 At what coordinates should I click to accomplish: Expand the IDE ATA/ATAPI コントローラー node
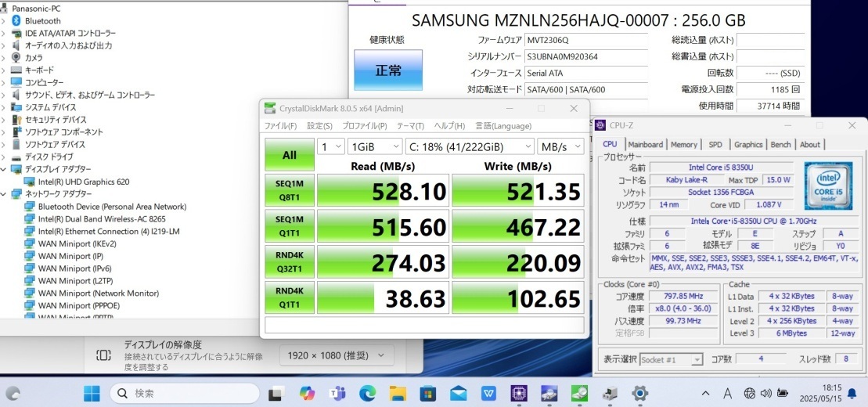pos(4,33)
